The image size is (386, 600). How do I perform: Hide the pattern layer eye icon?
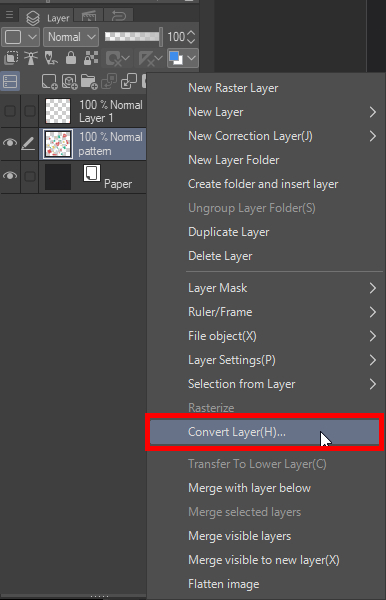10,143
